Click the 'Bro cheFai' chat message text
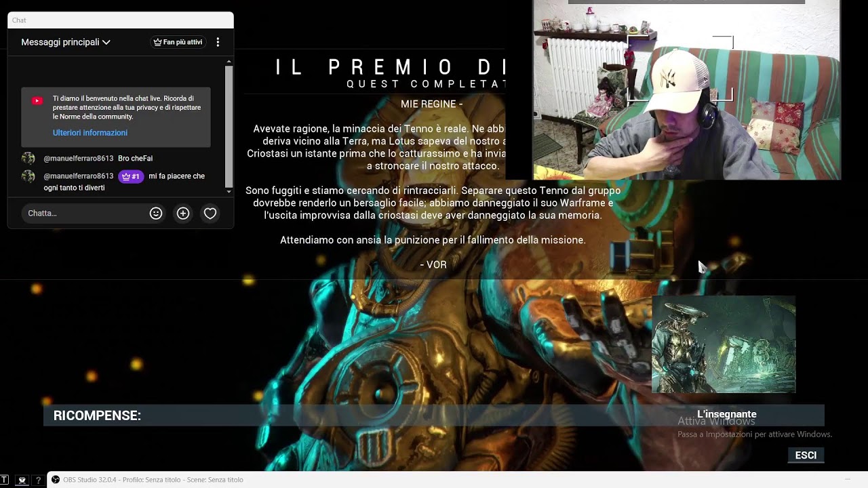This screenshot has width=868, height=488. 136,159
